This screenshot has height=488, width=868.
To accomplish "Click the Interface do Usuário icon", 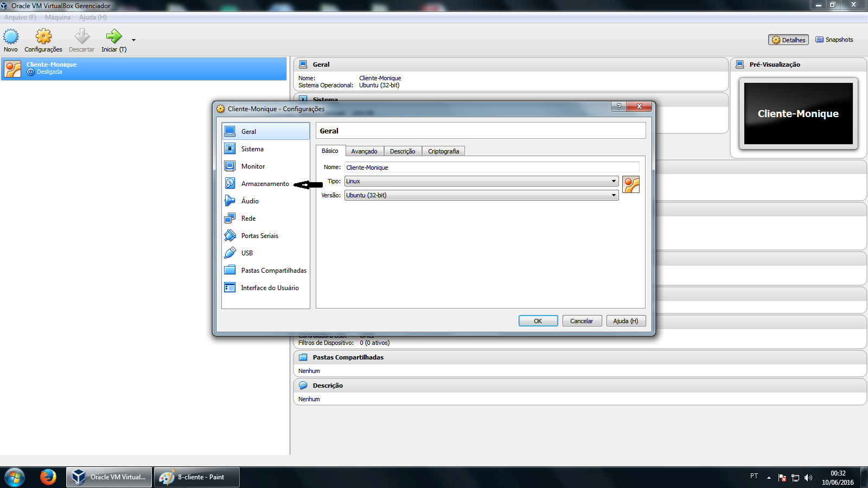I will point(230,287).
